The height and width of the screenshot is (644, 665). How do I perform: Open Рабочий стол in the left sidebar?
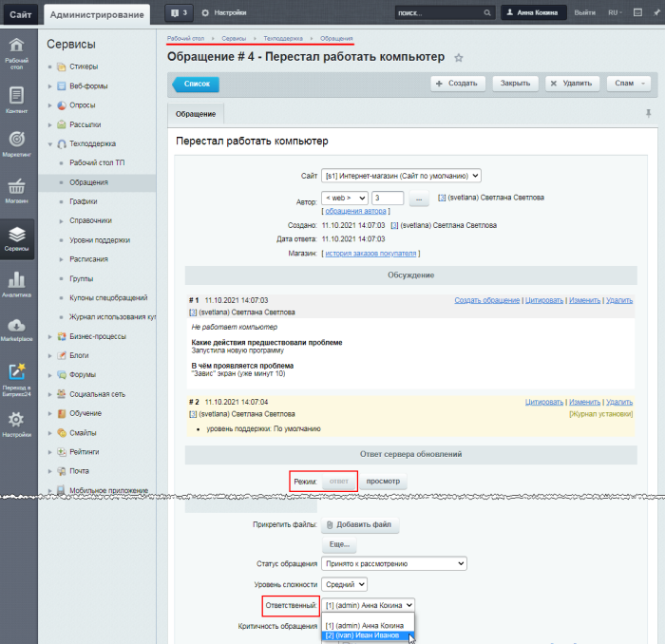point(16,53)
